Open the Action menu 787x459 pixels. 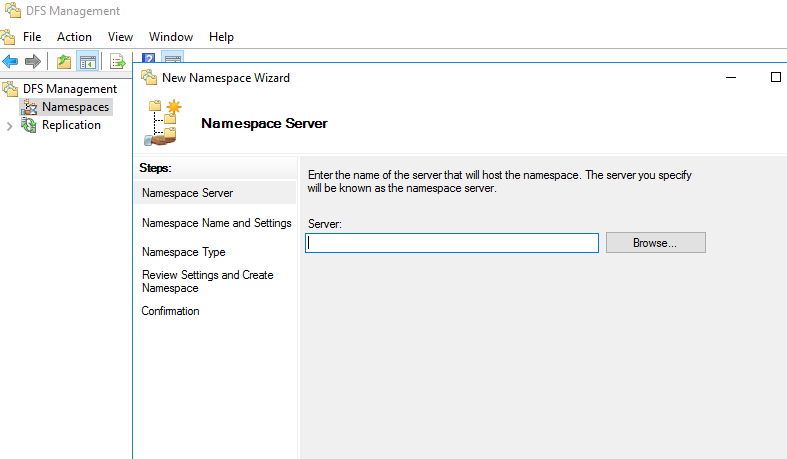pos(74,37)
